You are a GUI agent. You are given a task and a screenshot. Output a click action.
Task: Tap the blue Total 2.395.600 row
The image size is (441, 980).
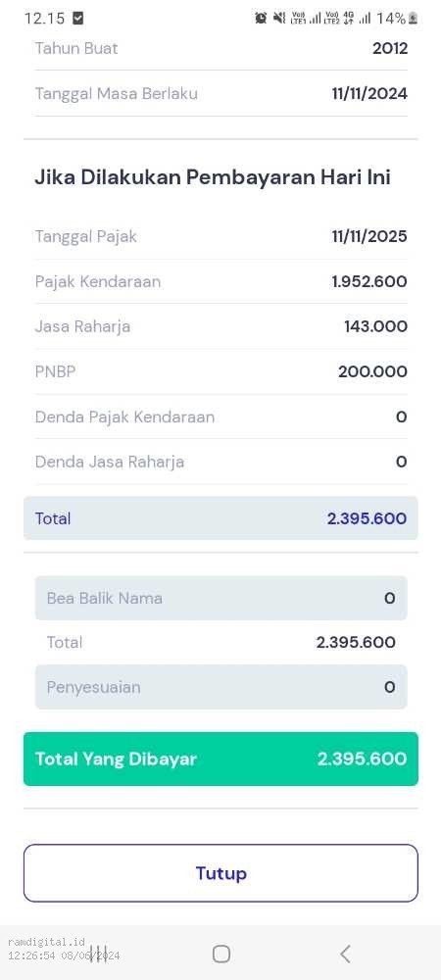coord(220,518)
